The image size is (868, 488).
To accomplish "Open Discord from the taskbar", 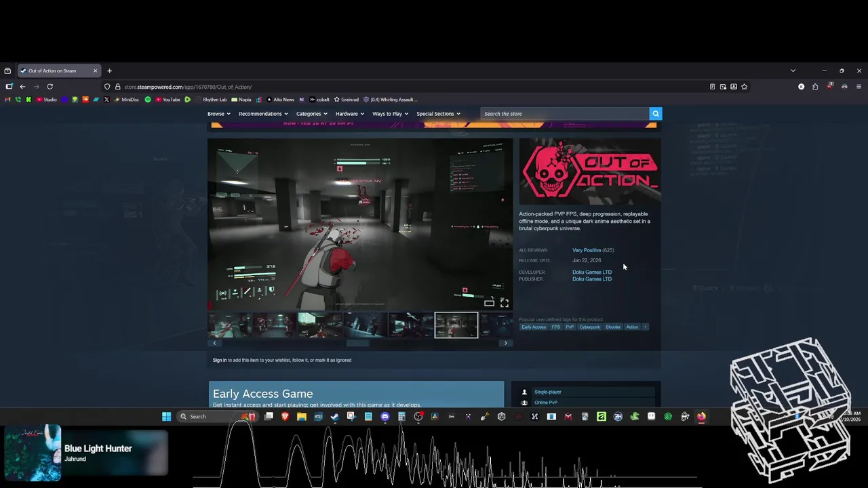I will 385,416.
